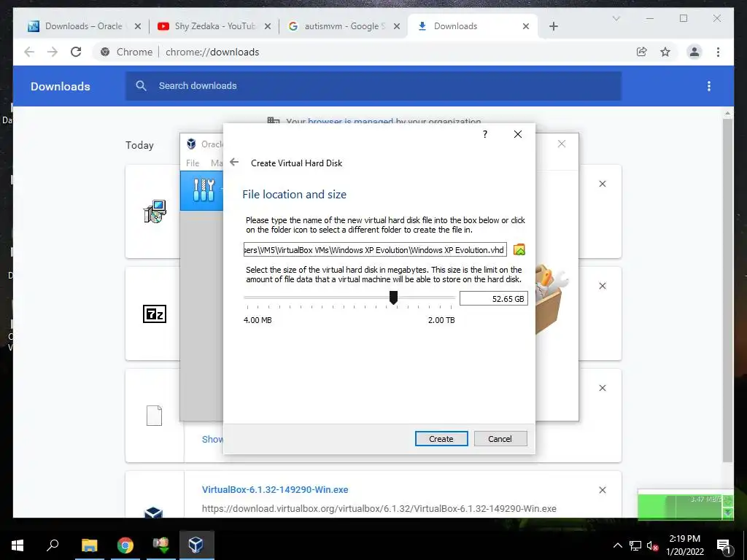Click the network tray icon
Screen dimensions: 747x560
(635, 545)
